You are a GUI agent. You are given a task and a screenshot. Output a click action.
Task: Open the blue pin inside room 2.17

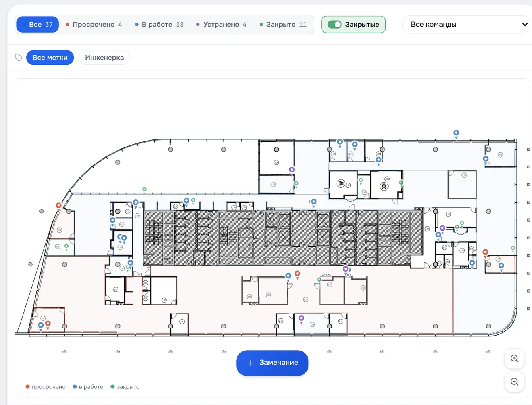coord(501,267)
